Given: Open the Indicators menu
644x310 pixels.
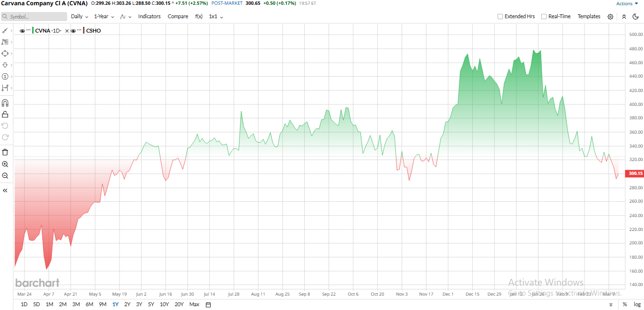Looking at the screenshot, I should point(149,16).
